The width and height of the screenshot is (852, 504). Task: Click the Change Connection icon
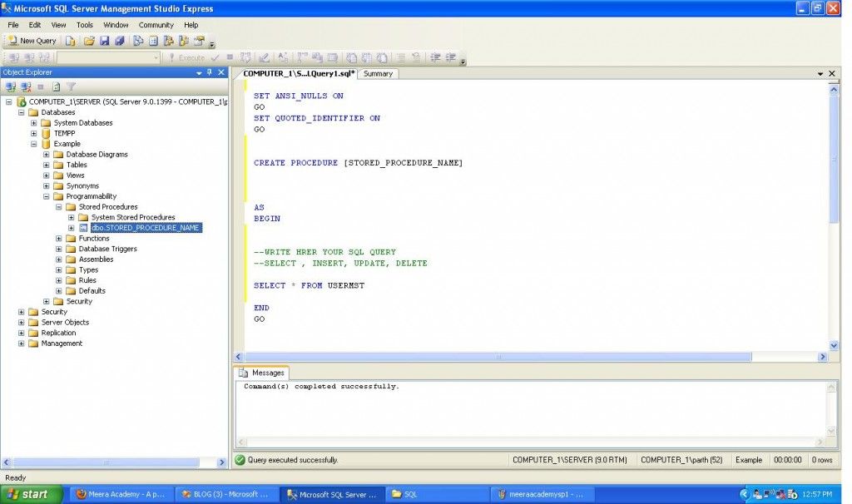(29, 57)
